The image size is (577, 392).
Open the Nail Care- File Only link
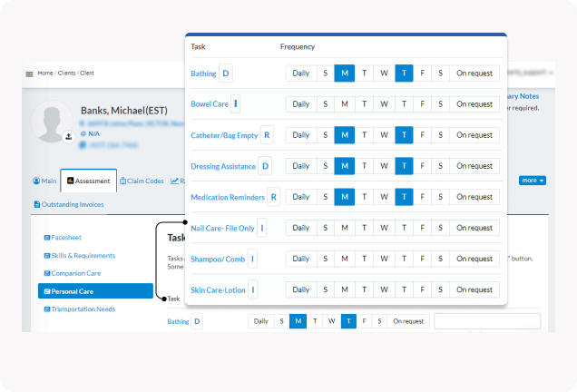click(x=222, y=228)
